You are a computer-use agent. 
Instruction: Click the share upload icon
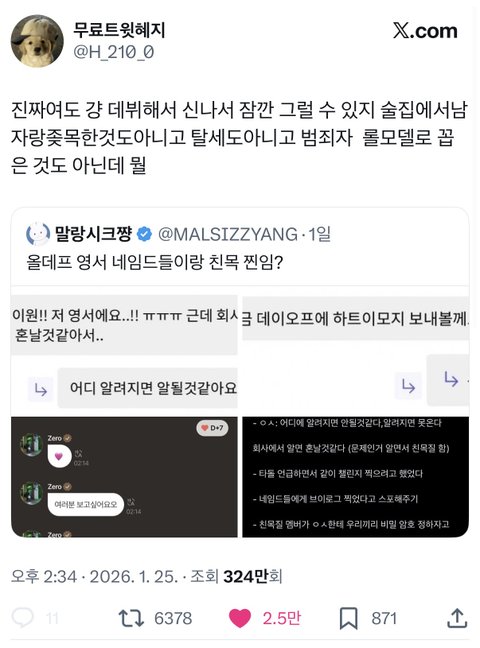(x=457, y=618)
